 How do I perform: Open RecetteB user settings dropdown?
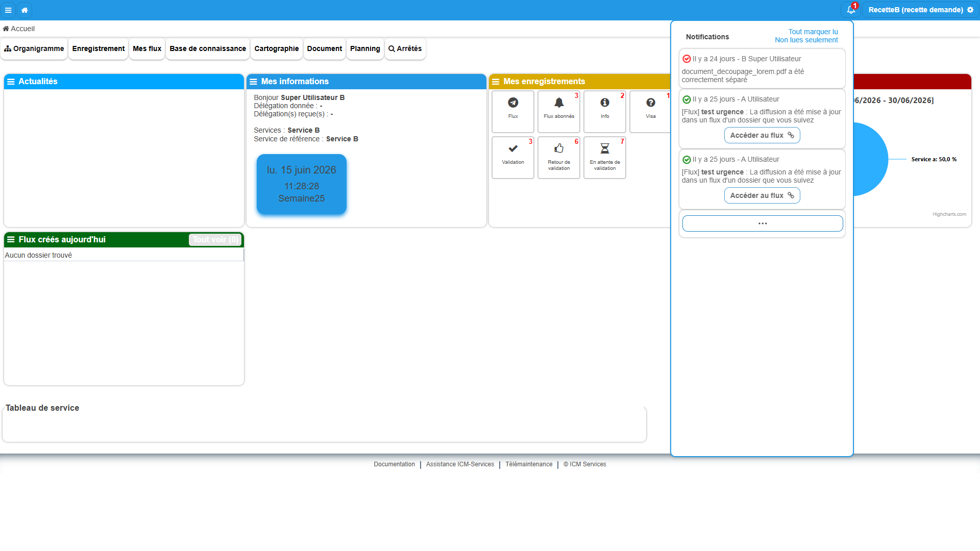coord(921,10)
